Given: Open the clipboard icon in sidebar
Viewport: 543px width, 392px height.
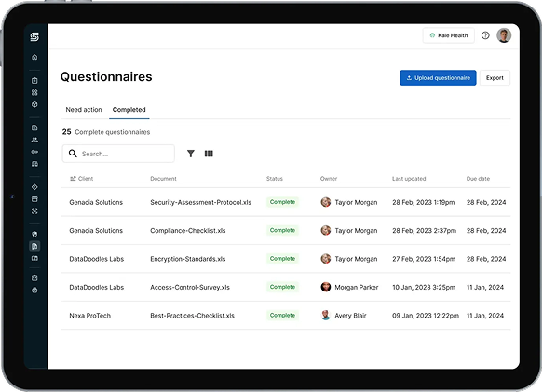Looking at the screenshot, I should click(34, 80).
